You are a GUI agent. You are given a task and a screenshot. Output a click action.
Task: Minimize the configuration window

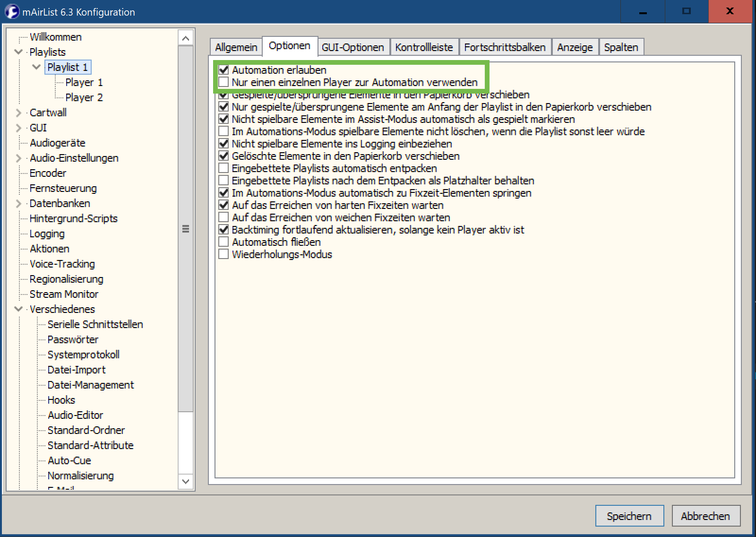click(643, 11)
